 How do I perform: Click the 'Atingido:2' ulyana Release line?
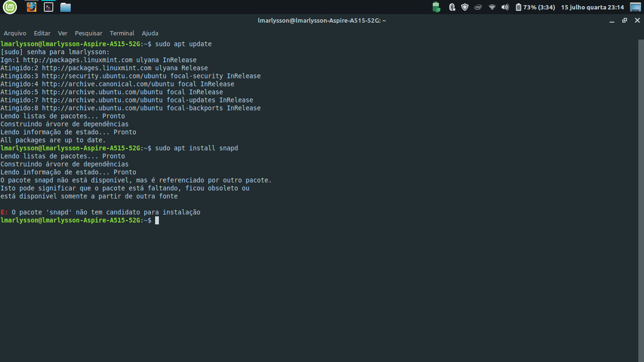[x=104, y=68]
